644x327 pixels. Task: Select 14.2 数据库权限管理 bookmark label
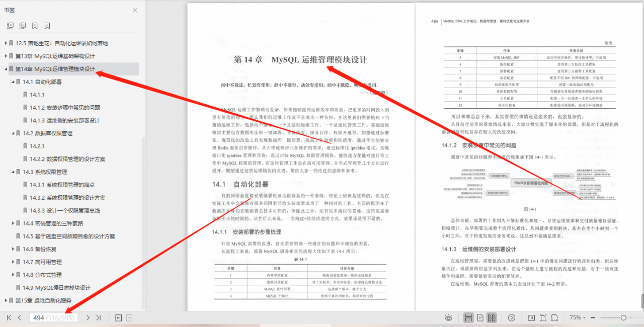click(47, 133)
